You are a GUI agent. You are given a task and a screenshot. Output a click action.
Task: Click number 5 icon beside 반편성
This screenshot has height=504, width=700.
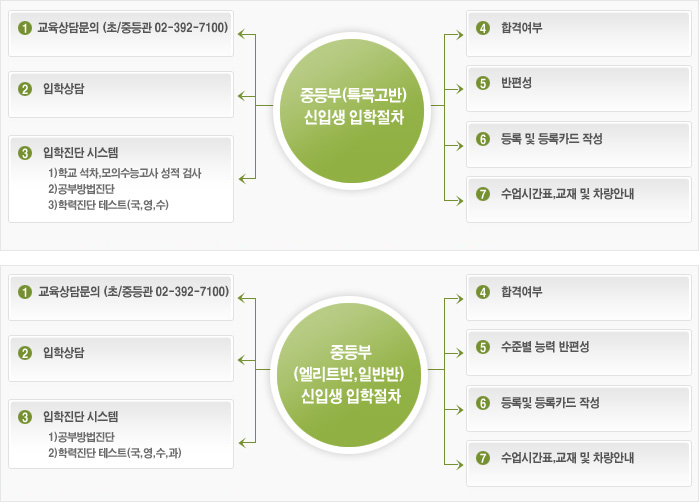[483, 83]
